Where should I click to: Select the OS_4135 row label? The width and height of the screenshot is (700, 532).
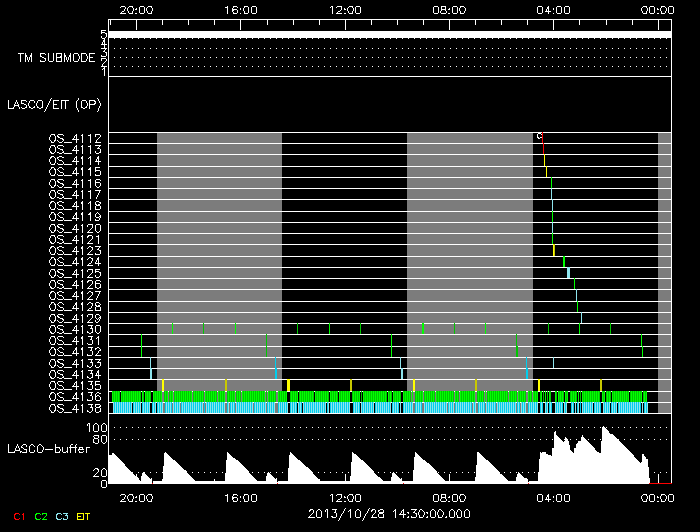tap(75, 386)
